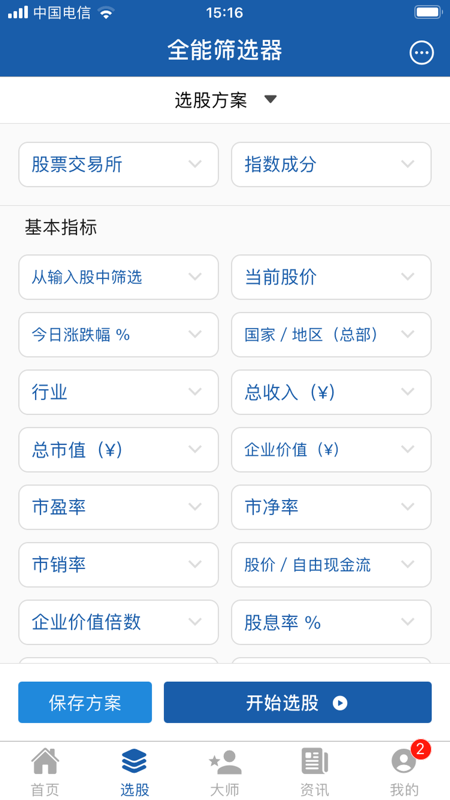Select the 从输入股中筛选 filter
Screen dimensions: 450x800
[x=118, y=277]
